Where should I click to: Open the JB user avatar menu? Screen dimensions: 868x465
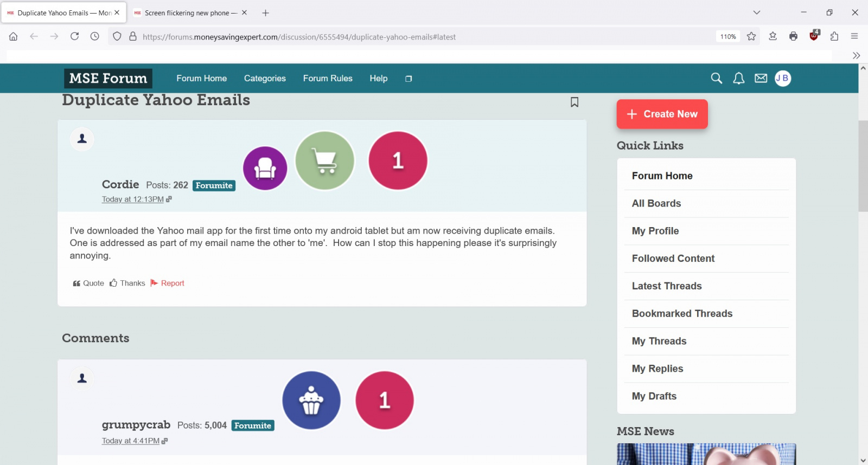pyautogui.click(x=782, y=79)
